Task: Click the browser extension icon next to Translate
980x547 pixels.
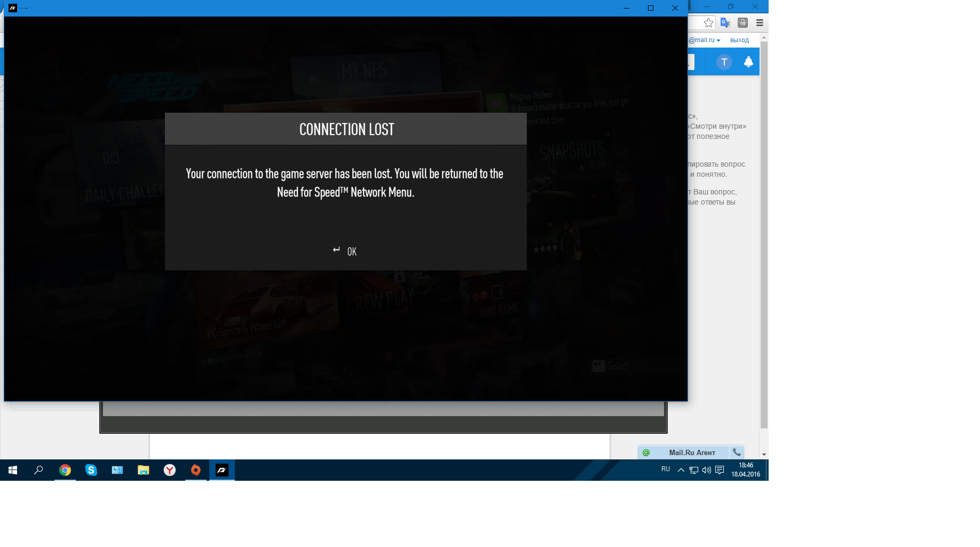Action: click(x=742, y=22)
